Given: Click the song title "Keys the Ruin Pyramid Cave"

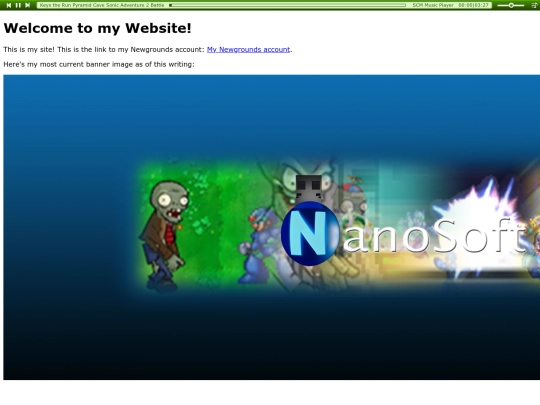Looking at the screenshot, I should click(73, 5).
